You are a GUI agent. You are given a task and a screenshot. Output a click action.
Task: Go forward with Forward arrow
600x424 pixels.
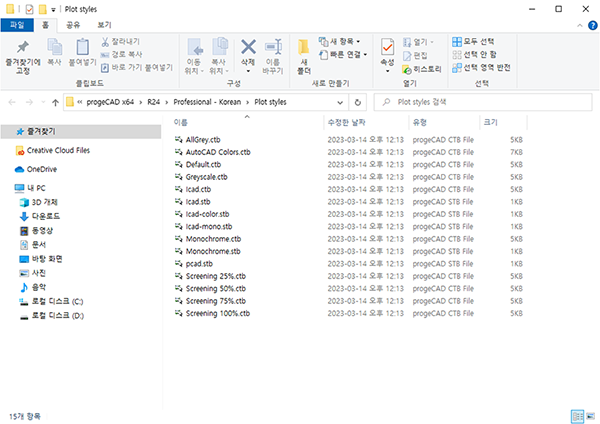pyautogui.click(x=29, y=102)
